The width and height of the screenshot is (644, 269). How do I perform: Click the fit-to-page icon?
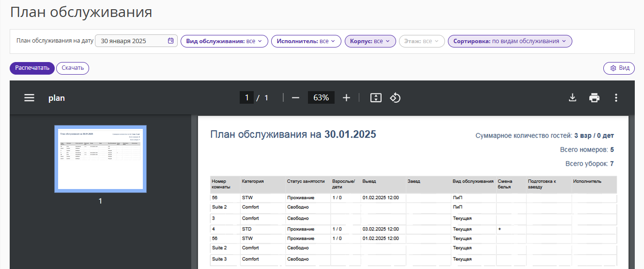(376, 97)
